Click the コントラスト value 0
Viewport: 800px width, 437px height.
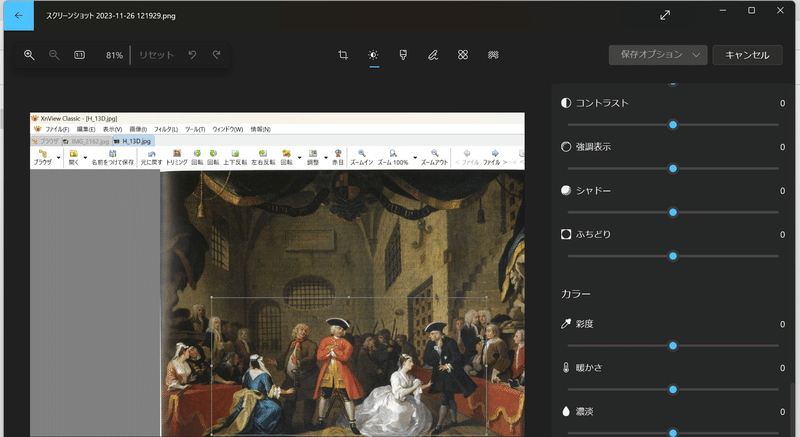(x=782, y=104)
